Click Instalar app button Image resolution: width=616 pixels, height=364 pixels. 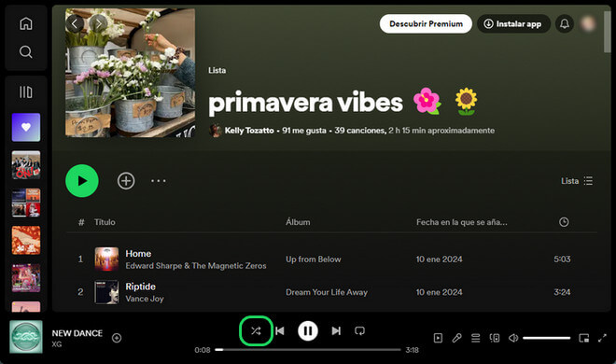(x=513, y=24)
